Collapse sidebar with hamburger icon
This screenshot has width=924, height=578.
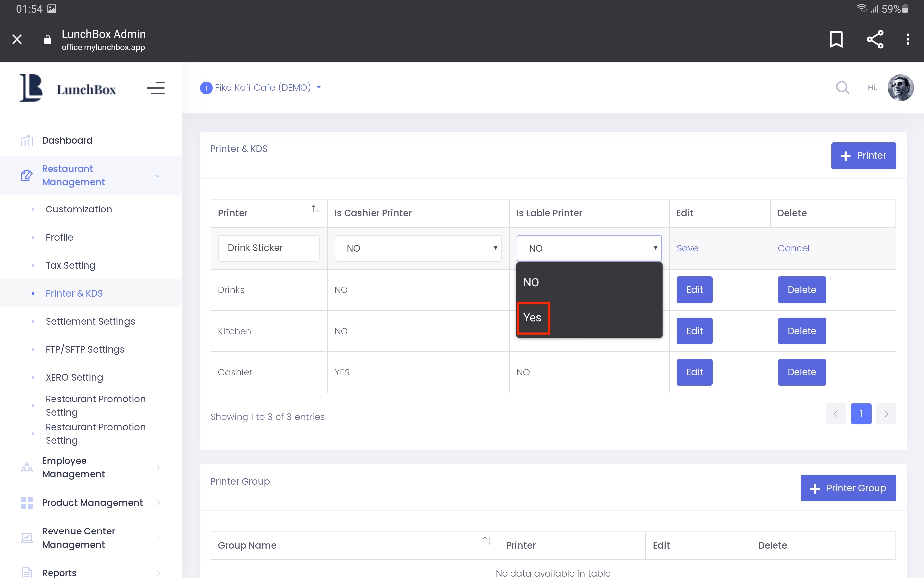(155, 88)
